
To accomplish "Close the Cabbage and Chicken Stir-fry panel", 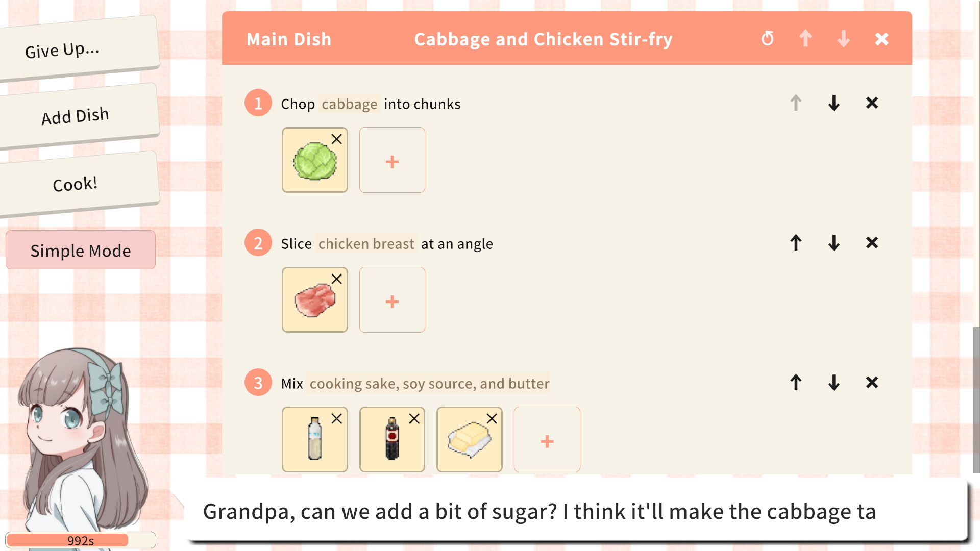I will pyautogui.click(x=881, y=39).
